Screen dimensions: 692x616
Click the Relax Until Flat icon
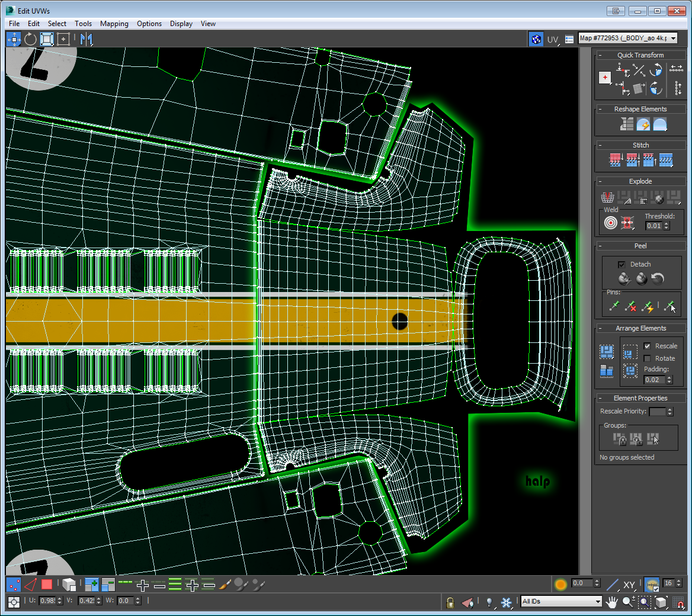[x=643, y=124]
